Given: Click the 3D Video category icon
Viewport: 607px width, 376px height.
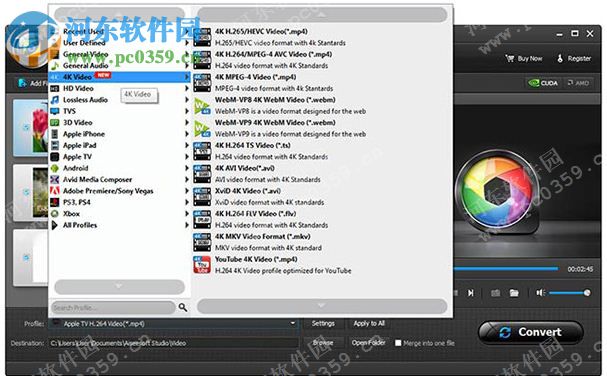Looking at the screenshot, I should 55,123.
